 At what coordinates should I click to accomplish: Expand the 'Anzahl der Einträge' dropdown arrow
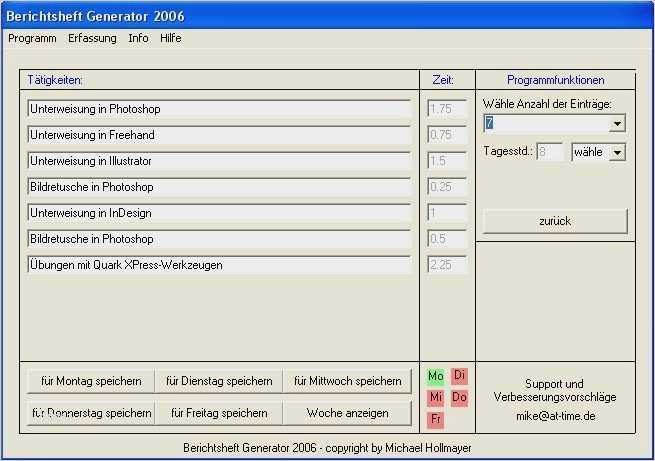tap(617, 124)
